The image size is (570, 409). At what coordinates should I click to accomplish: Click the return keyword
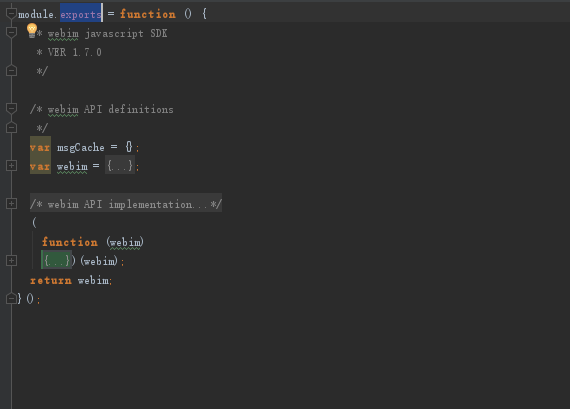click(51, 280)
